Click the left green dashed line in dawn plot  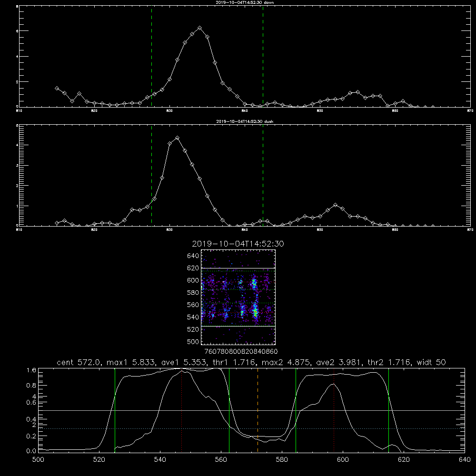[x=151, y=56]
